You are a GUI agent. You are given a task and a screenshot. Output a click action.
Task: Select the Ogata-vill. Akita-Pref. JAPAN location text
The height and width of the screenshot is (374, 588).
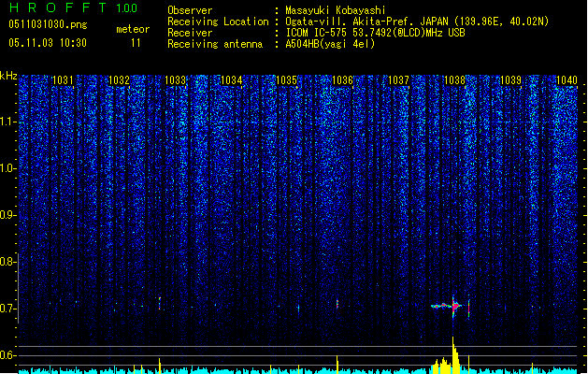pos(417,22)
